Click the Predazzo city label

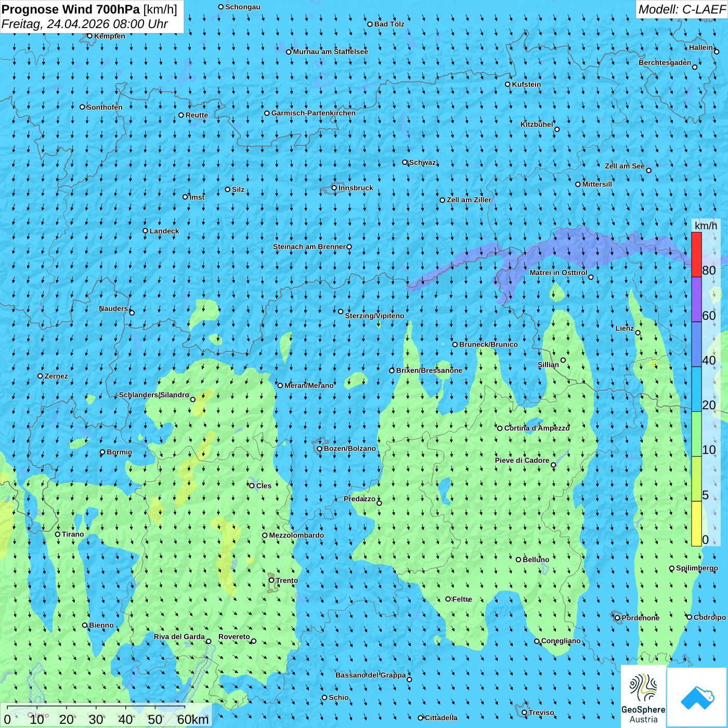[359, 499]
